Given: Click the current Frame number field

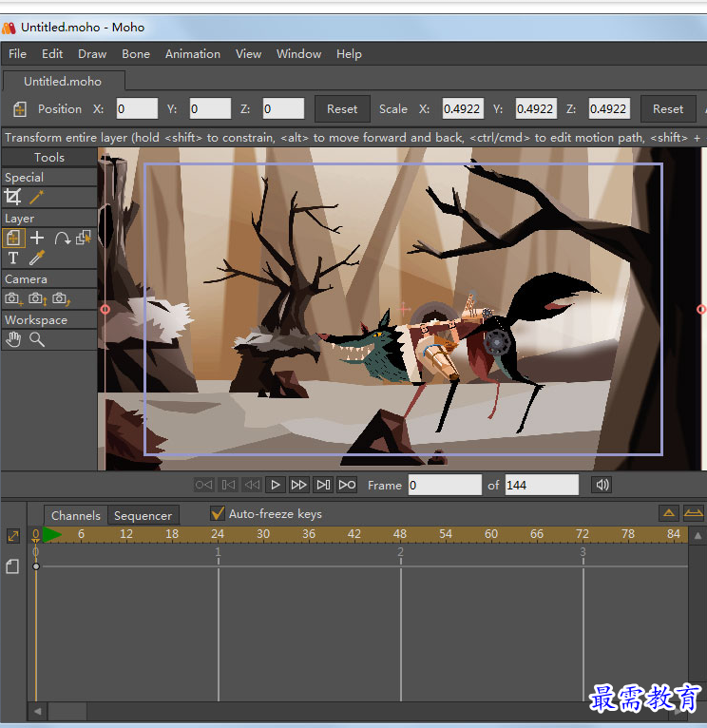Looking at the screenshot, I should [x=445, y=486].
